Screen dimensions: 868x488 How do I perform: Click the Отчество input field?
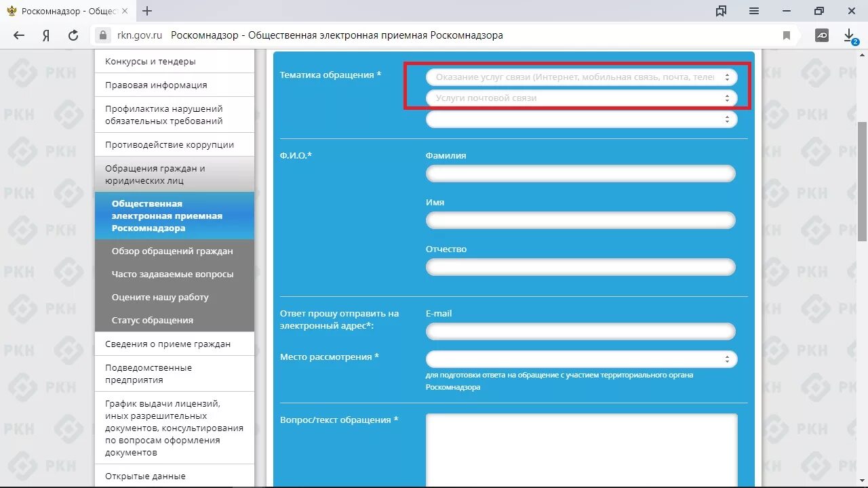(580, 267)
